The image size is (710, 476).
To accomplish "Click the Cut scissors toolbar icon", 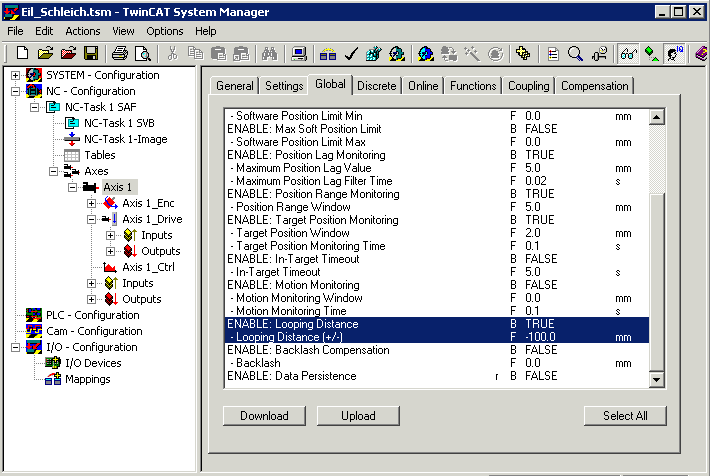I will [172, 53].
